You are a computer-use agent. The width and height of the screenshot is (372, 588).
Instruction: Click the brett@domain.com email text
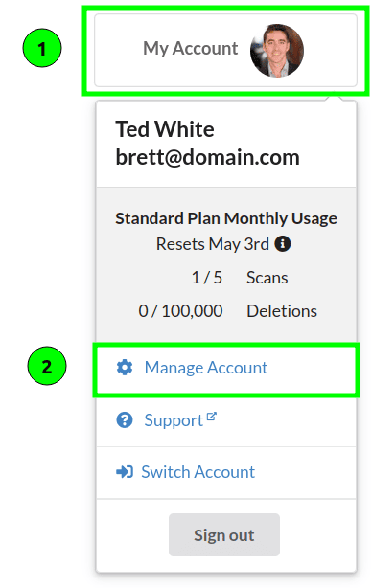tap(208, 157)
